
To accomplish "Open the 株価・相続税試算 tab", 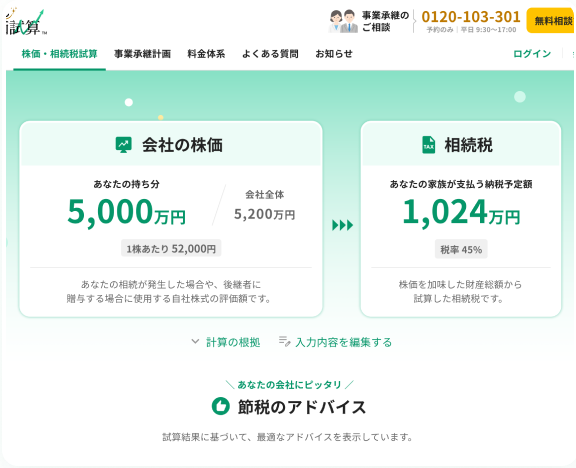I will click(x=60, y=54).
